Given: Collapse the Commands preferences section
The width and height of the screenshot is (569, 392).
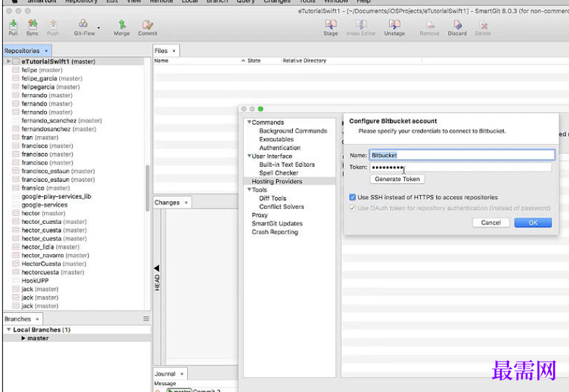Looking at the screenshot, I should pyautogui.click(x=249, y=123).
